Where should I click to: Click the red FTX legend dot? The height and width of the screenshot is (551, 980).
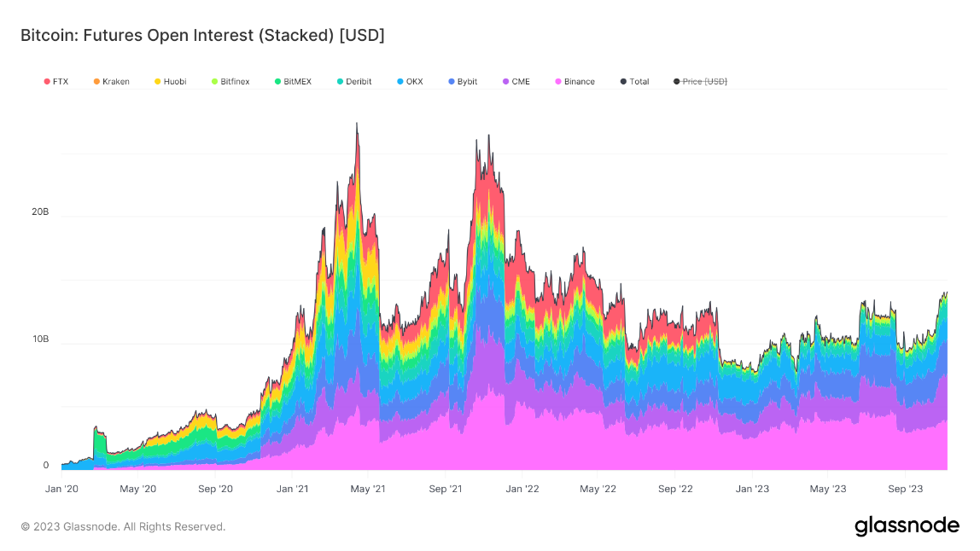pos(45,81)
